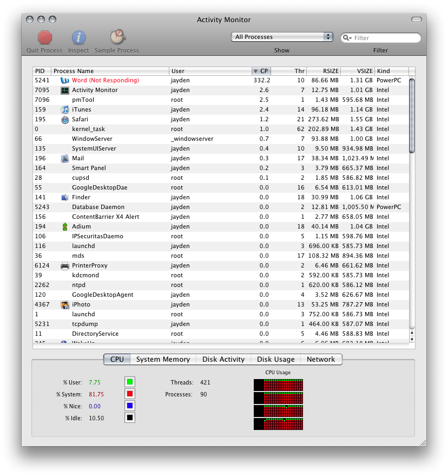Click the top CPU Usage graph
This screenshot has height=476, width=448.
[279, 385]
